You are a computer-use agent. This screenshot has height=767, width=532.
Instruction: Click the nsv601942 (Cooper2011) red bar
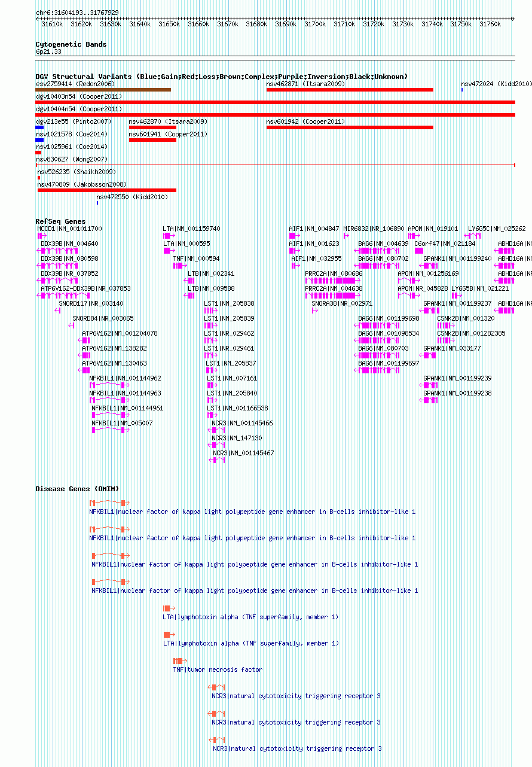click(x=350, y=127)
